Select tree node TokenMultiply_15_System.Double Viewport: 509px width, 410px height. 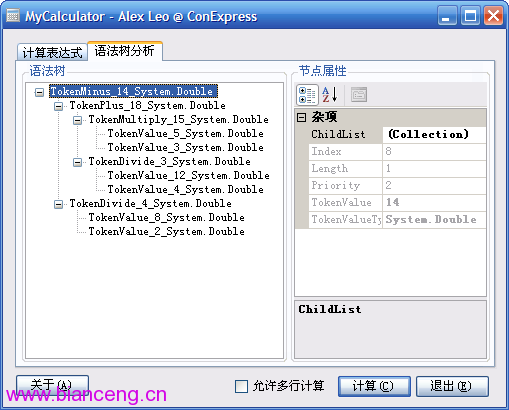178,119
